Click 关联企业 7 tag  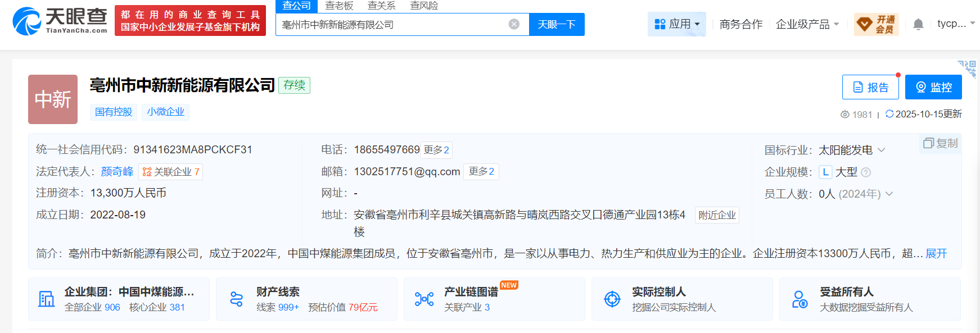click(x=171, y=172)
